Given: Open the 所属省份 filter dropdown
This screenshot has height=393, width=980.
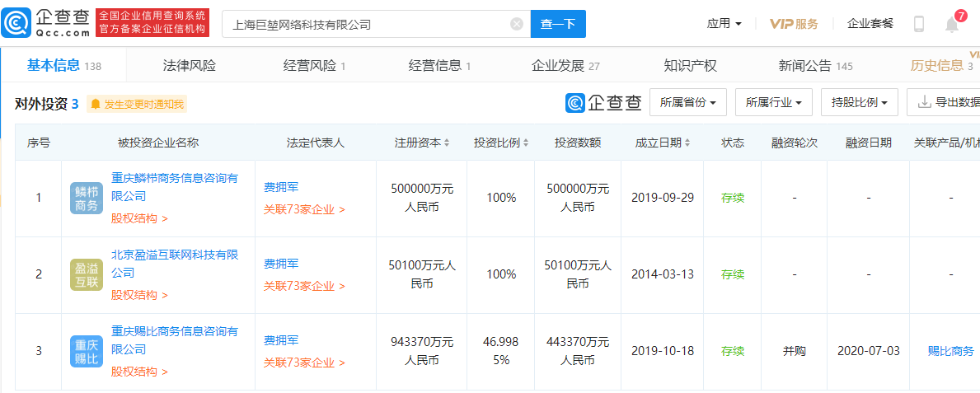Looking at the screenshot, I should click(688, 102).
